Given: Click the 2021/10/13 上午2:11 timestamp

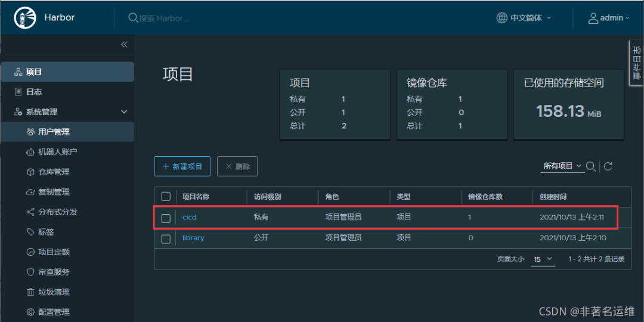Looking at the screenshot, I should (x=572, y=217).
